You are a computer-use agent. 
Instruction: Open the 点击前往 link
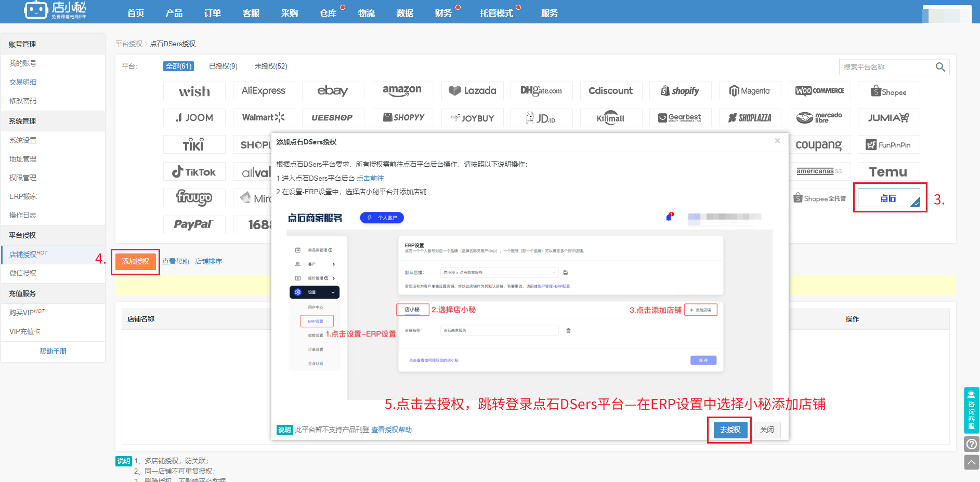point(370,178)
